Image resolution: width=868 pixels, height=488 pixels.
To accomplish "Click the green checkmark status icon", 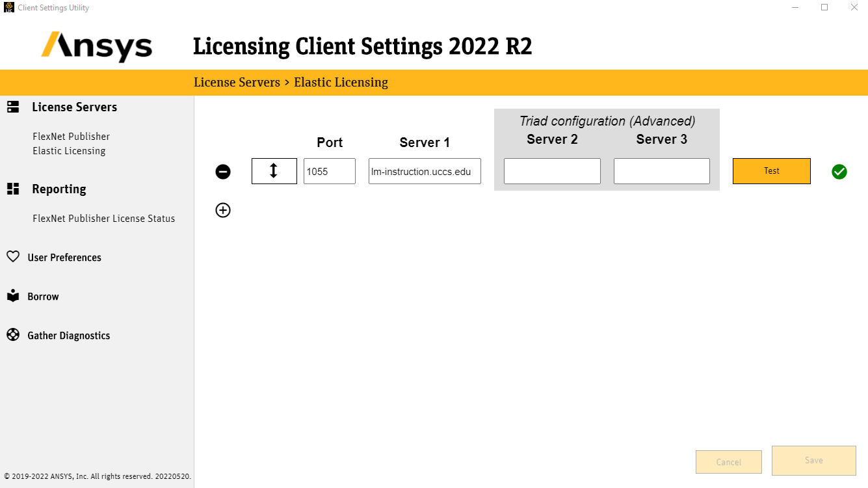I will point(839,172).
